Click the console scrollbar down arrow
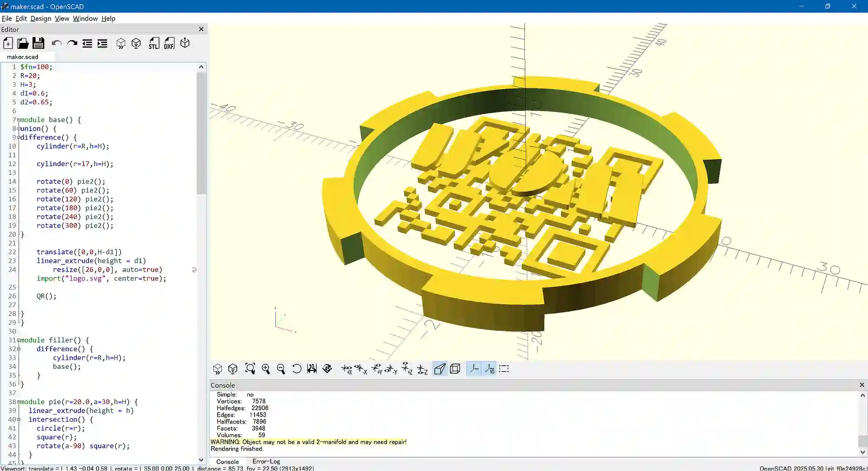Screen dimensions: 868x471 coord(863,452)
